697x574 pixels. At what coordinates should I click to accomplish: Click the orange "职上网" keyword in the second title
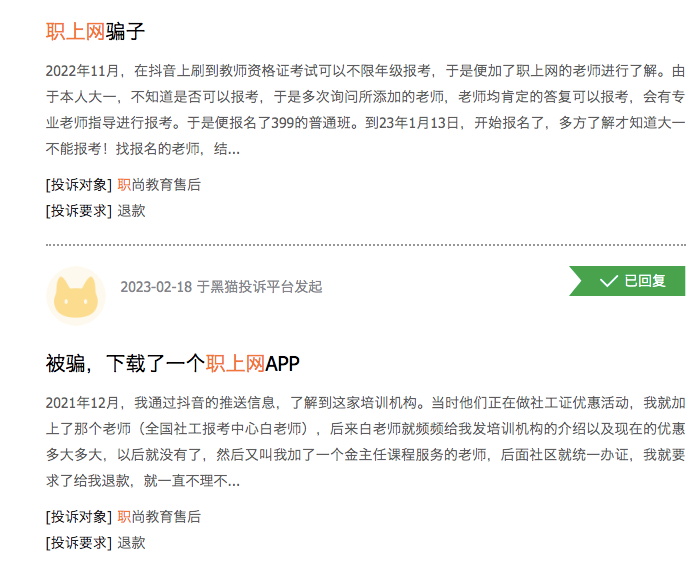(x=235, y=363)
